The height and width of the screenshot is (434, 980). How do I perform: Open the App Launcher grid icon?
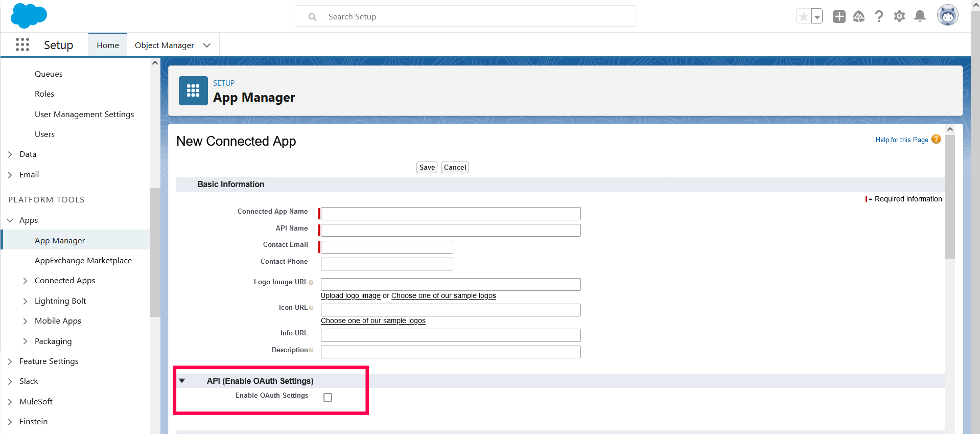tap(22, 45)
